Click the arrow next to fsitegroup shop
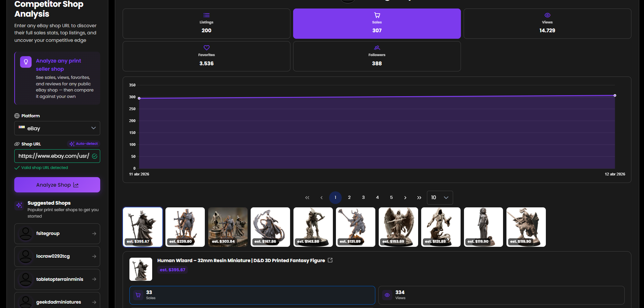Screen dimensions: 644x308 (x=94, y=234)
